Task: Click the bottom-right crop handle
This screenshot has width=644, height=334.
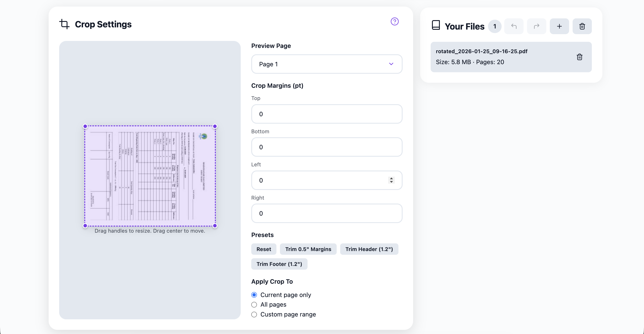Action: 215,226
